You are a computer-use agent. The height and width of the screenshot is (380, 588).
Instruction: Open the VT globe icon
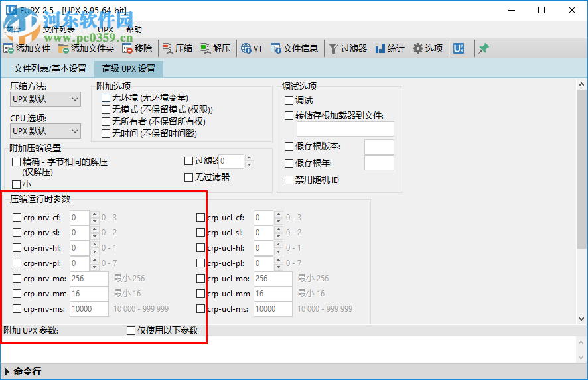tap(246, 48)
